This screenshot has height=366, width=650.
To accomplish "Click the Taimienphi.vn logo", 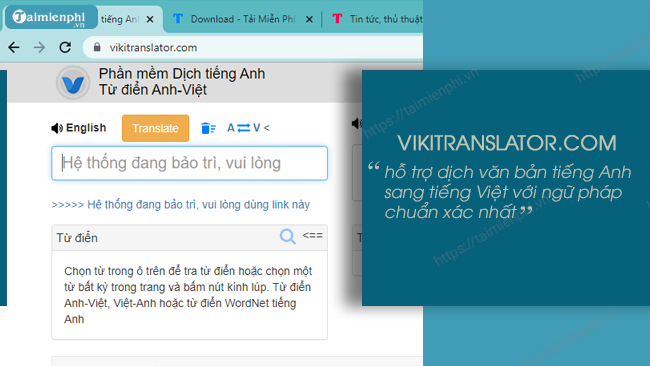I will [x=51, y=18].
